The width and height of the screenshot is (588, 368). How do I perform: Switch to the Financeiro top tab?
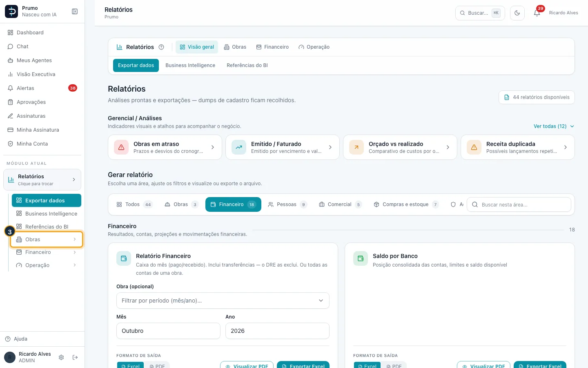(x=272, y=47)
